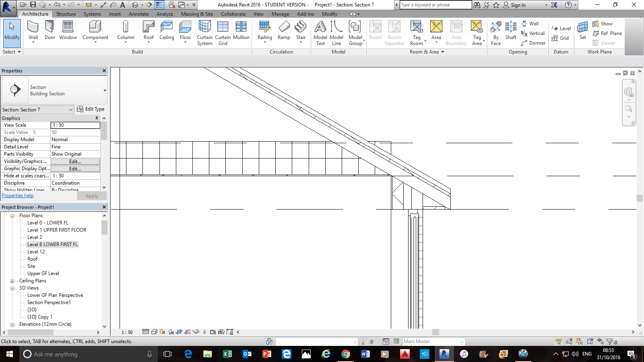The height and width of the screenshot is (362, 644).
Task: Open the 1 : 50 view scale button
Action: (x=127, y=332)
